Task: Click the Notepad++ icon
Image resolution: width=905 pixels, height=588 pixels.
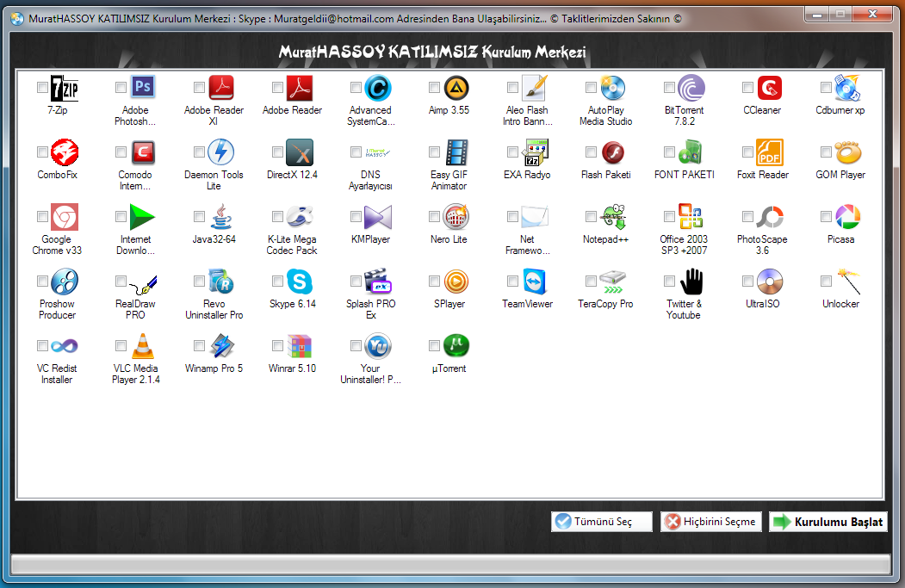Action: (612, 217)
